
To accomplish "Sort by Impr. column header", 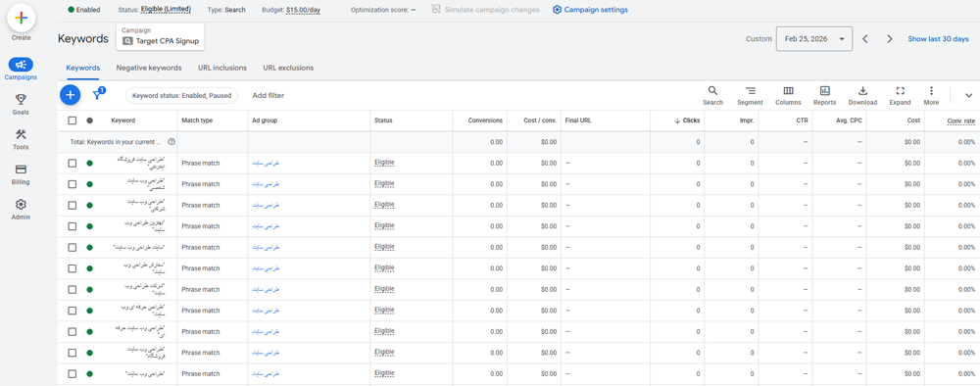I will (746, 121).
